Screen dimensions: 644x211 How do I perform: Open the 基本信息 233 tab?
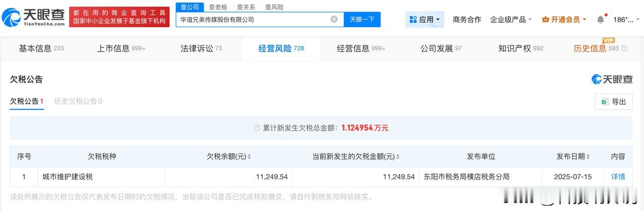click(x=41, y=48)
